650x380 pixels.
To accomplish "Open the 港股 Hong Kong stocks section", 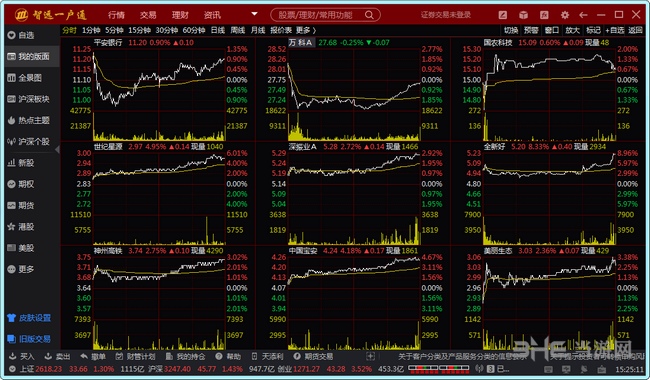I will (x=22, y=227).
